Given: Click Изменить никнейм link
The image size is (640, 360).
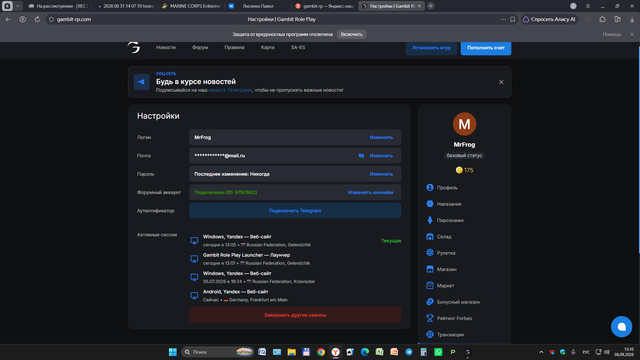Looking at the screenshot, I should pyautogui.click(x=370, y=192).
